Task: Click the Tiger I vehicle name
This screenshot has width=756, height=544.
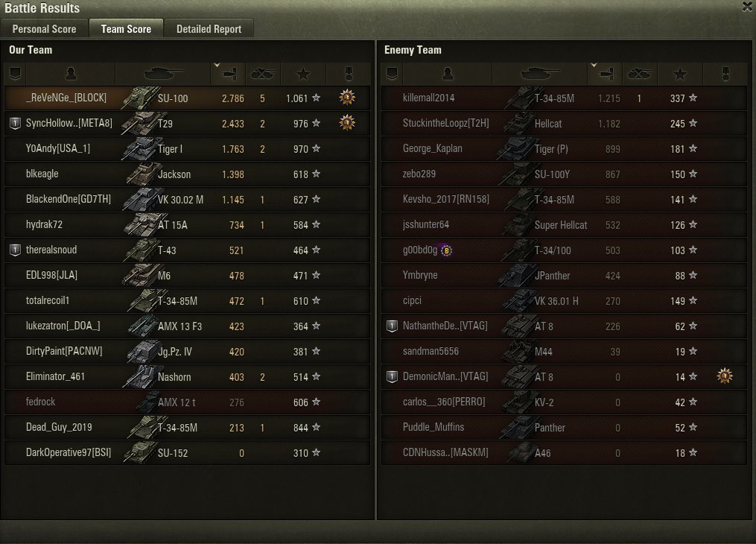Action: coord(171,149)
